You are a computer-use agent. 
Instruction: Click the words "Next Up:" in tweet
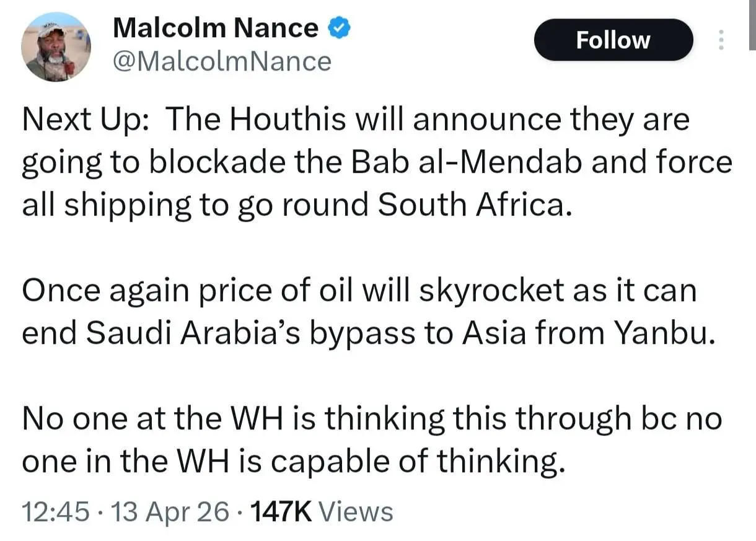[x=85, y=120]
